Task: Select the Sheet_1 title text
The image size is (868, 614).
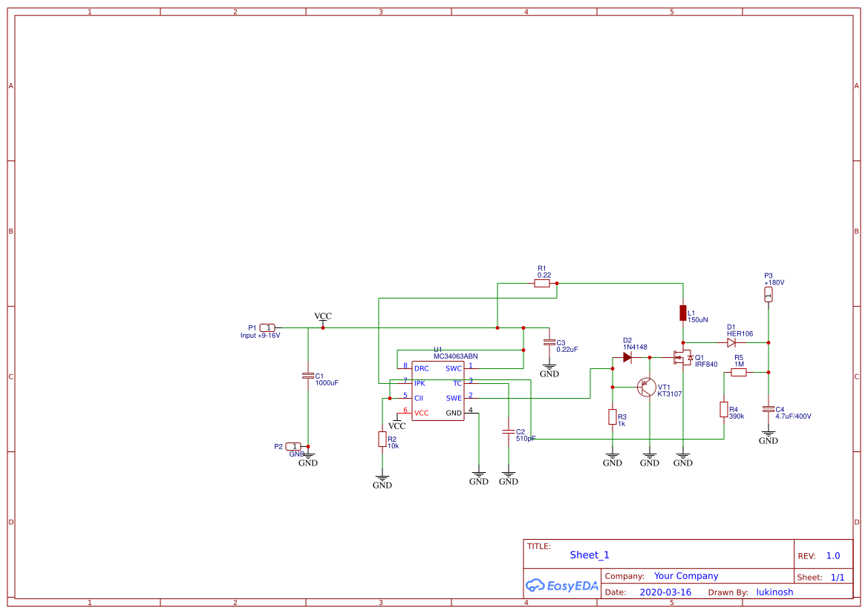Action: pyautogui.click(x=588, y=555)
